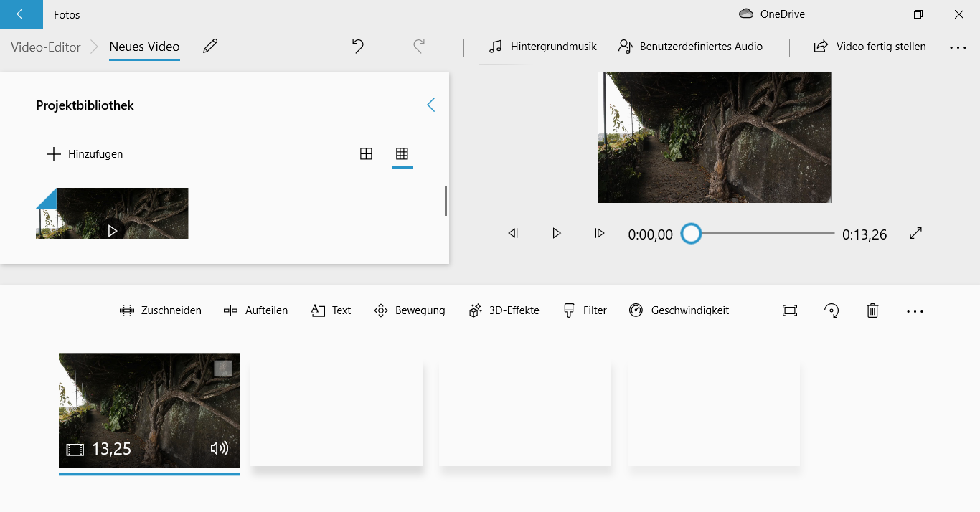980x512 pixels.
Task: Expand the preview to full screen
Action: [915, 233]
